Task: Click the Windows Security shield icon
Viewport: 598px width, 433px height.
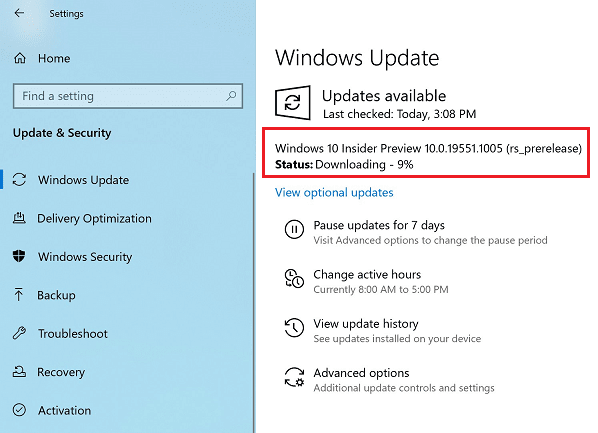Action: [19, 256]
